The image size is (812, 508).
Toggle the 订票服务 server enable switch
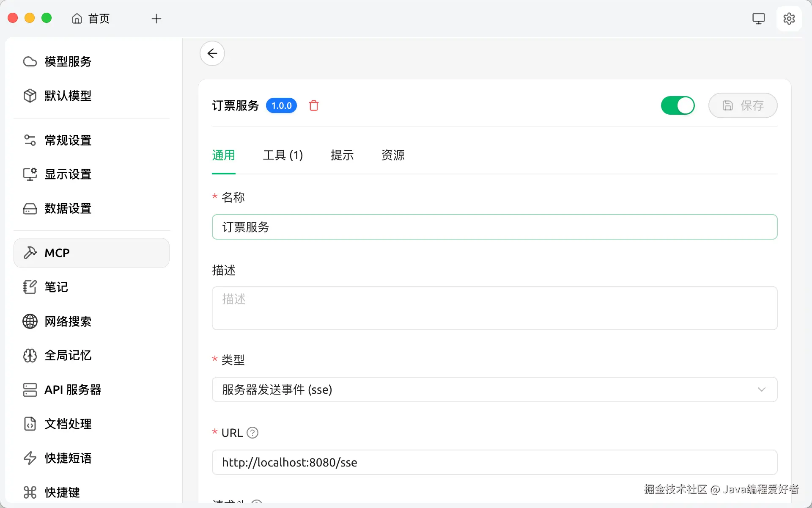click(678, 105)
